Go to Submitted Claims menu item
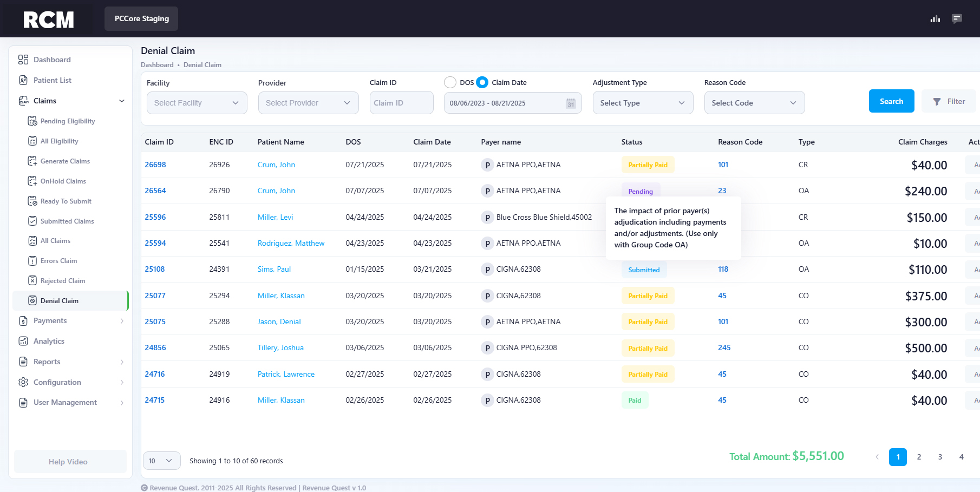The width and height of the screenshot is (980, 492). (67, 221)
